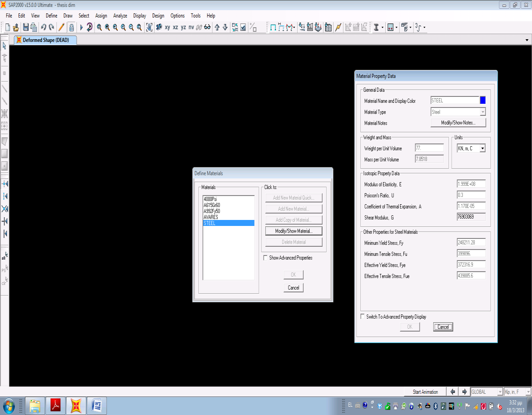Open the Word taskbar icon
This screenshot has height=415, width=532.
97,406
